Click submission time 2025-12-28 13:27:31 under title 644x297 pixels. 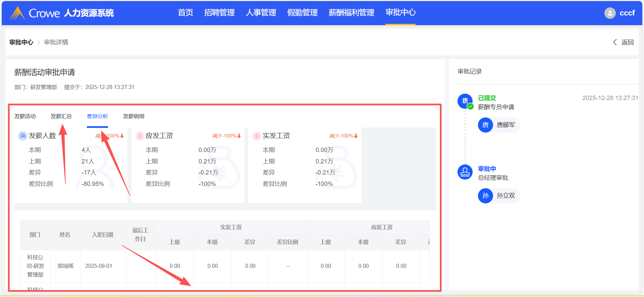[110, 87]
